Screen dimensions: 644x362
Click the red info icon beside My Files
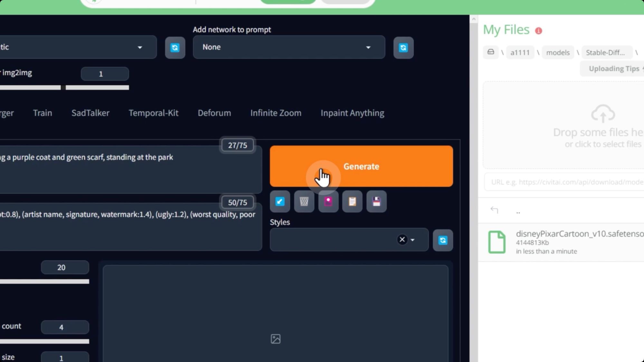coord(538,31)
